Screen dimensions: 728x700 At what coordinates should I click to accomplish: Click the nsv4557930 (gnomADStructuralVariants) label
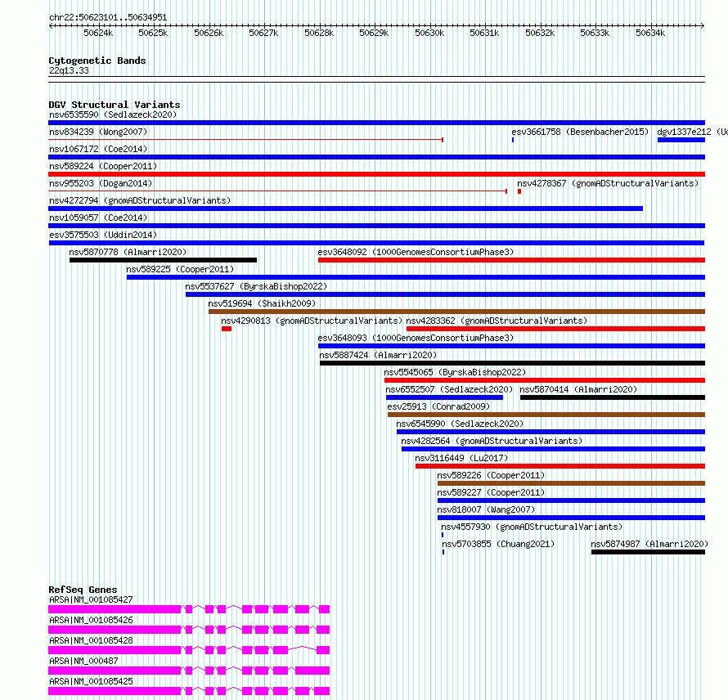(x=532, y=527)
